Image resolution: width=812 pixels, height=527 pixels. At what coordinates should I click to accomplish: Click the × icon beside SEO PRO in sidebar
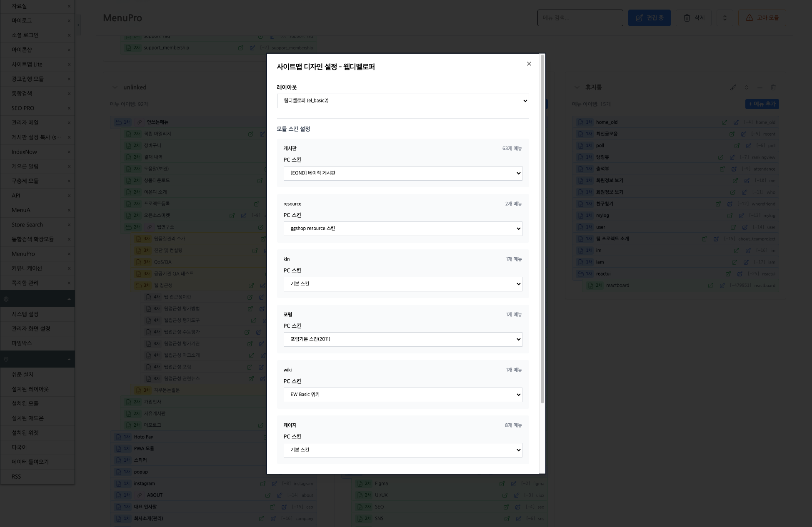click(69, 108)
